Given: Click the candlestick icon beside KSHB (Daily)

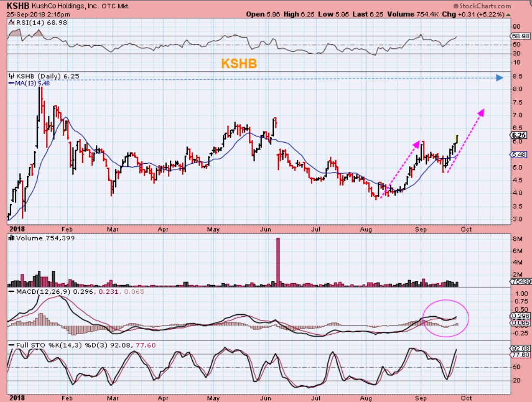Looking at the screenshot, I should (12, 76).
